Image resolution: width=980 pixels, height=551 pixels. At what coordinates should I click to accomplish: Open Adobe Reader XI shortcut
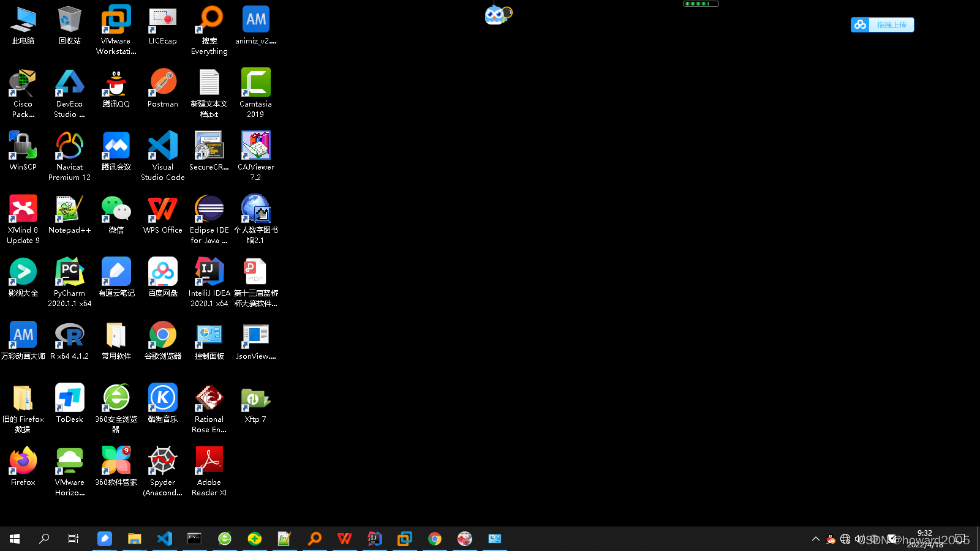(x=209, y=471)
